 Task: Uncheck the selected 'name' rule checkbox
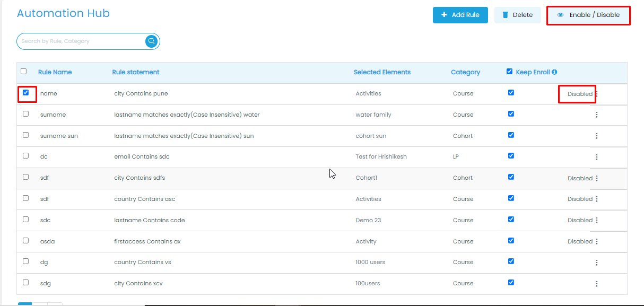[26, 93]
